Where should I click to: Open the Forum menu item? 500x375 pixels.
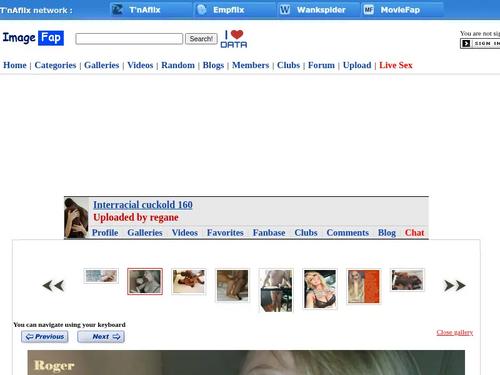point(321,65)
